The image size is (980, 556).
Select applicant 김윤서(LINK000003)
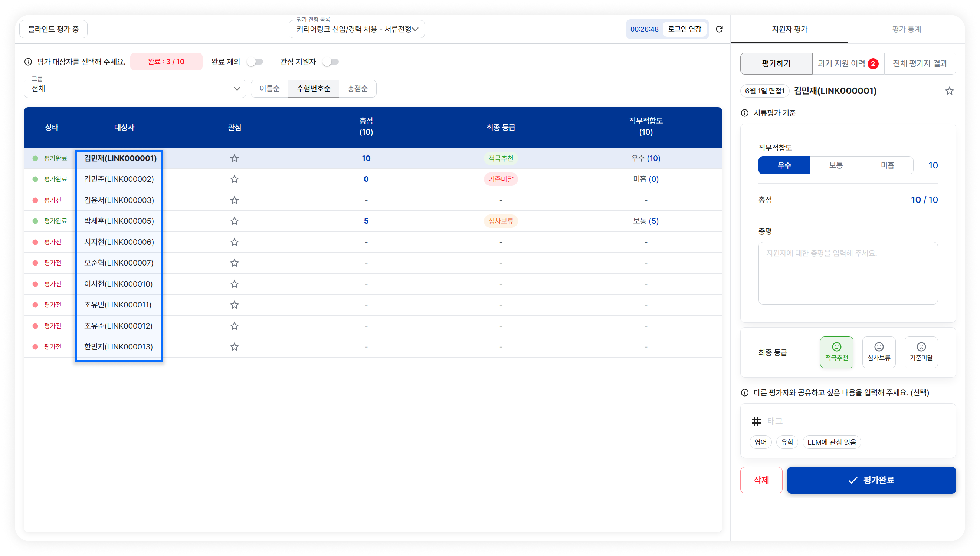[119, 200]
